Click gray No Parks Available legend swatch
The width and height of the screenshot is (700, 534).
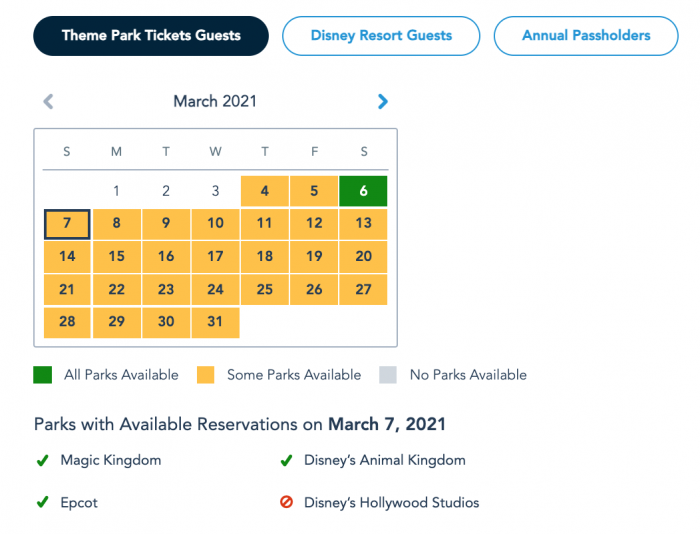[x=388, y=375]
